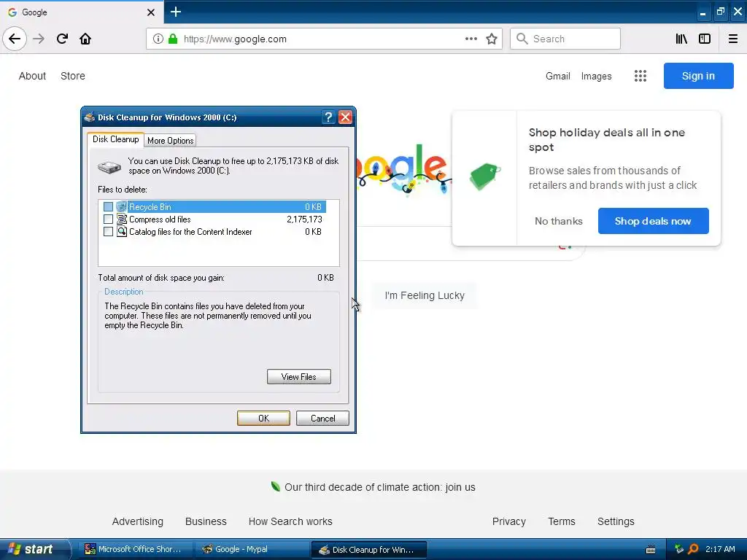
Task: Select the Recycle Bin list row text
Action: (150, 206)
